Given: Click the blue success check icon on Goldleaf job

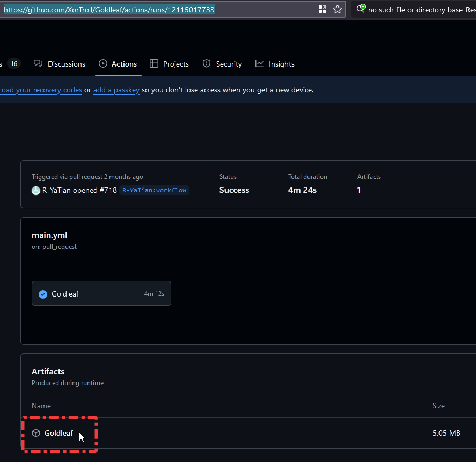Looking at the screenshot, I should [x=43, y=294].
